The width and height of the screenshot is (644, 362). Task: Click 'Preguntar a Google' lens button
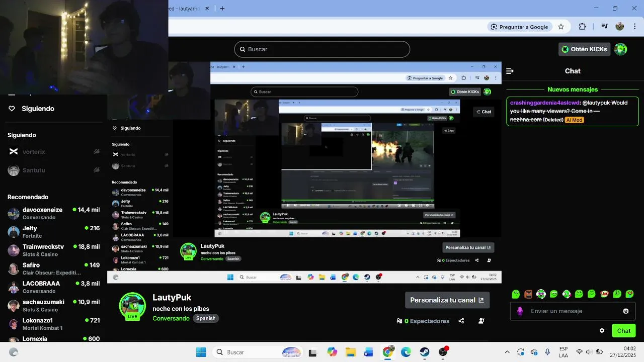520,27
